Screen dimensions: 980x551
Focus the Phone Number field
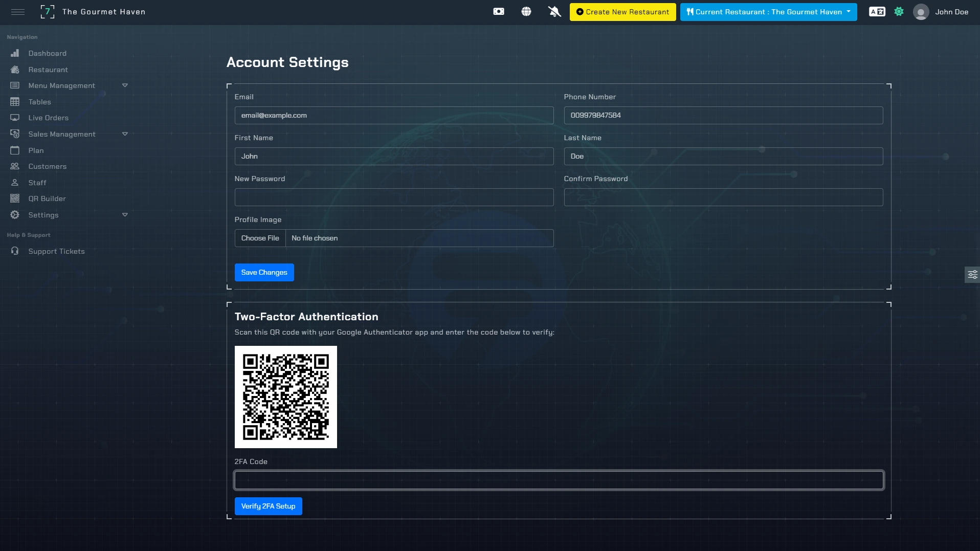[x=723, y=115]
